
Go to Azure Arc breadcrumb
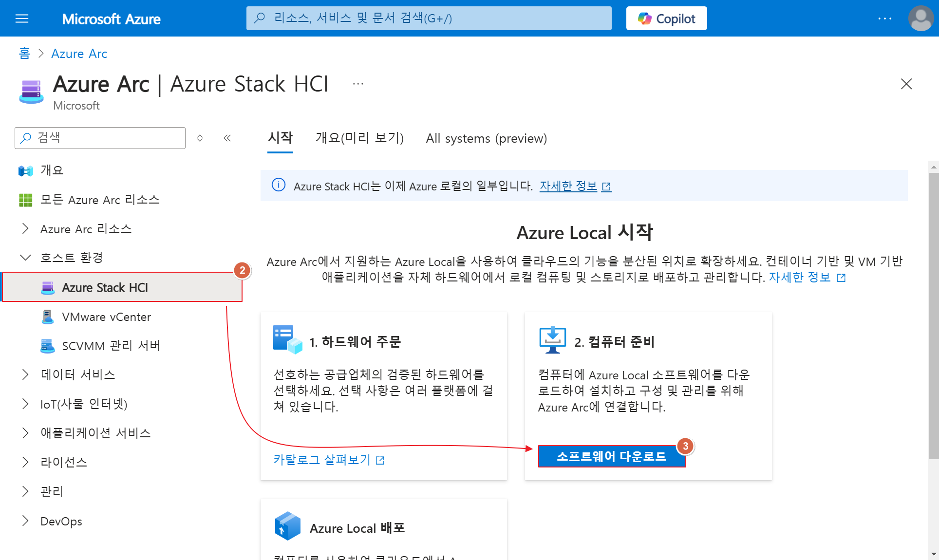(x=79, y=53)
